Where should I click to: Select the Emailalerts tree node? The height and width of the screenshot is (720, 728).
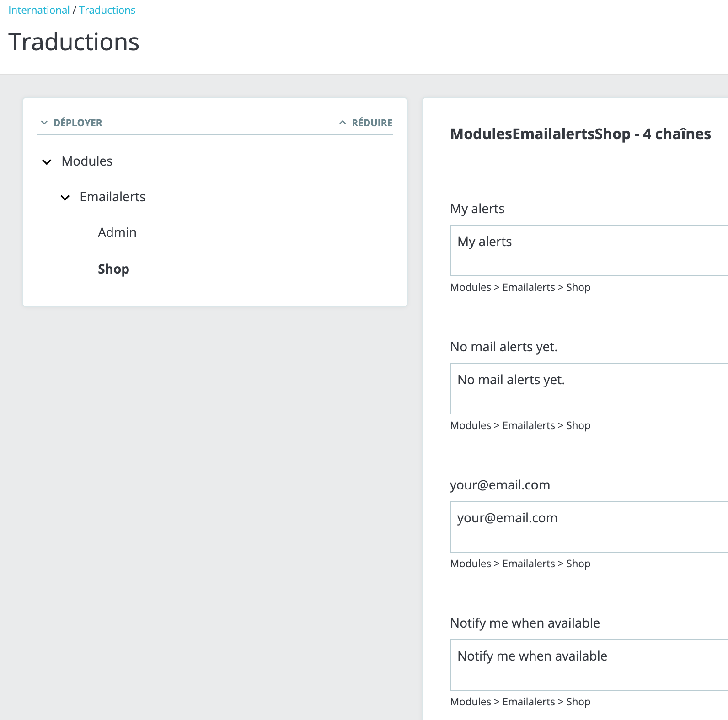click(x=112, y=197)
